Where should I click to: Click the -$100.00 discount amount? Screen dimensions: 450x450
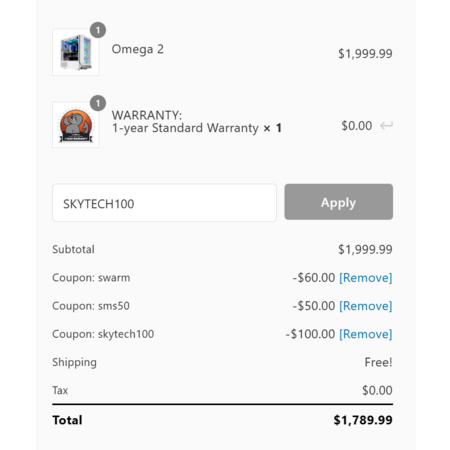pyautogui.click(x=310, y=334)
